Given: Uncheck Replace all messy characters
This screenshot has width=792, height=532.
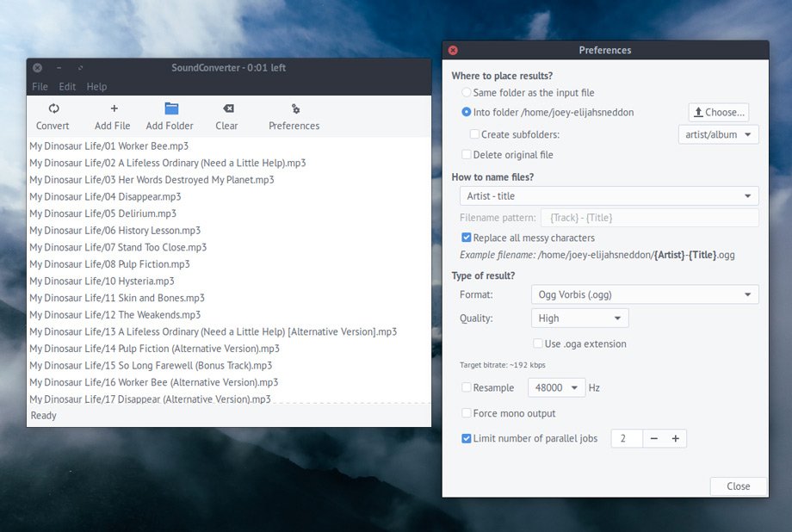Looking at the screenshot, I should pos(467,238).
